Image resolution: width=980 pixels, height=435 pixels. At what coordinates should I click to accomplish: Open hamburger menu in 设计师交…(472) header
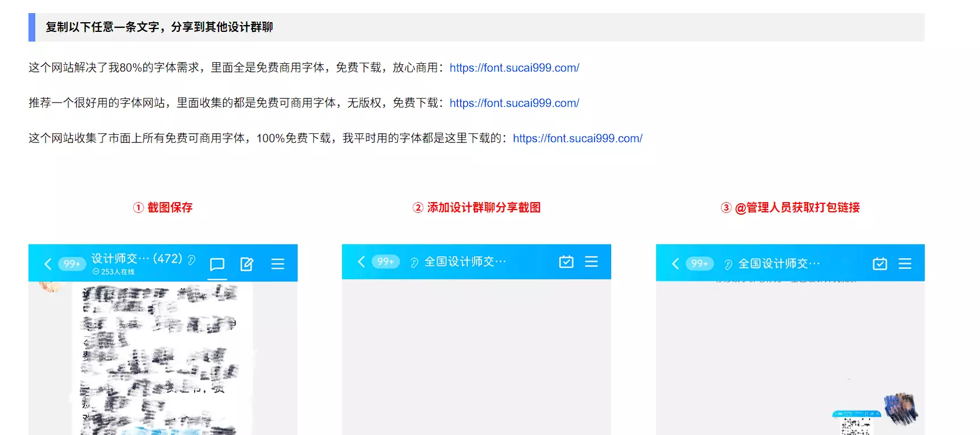(278, 264)
